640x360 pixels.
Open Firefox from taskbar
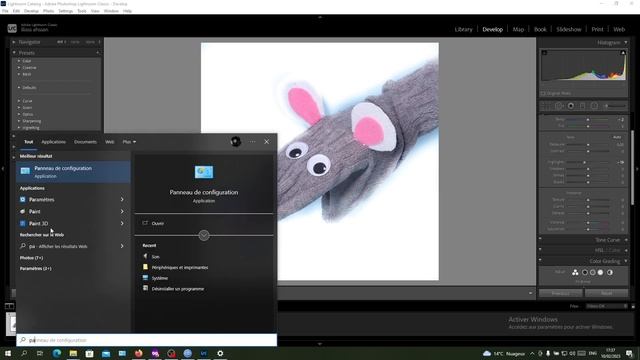click(x=138, y=353)
